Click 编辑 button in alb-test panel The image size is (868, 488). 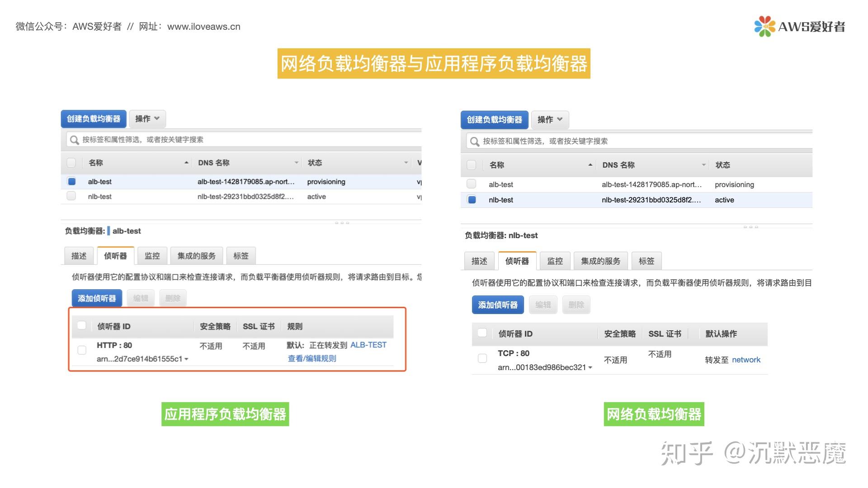point(141,299)
